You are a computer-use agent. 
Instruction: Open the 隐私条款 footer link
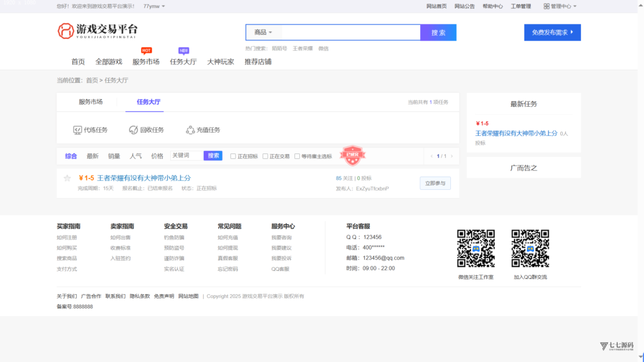coord(140,296)
